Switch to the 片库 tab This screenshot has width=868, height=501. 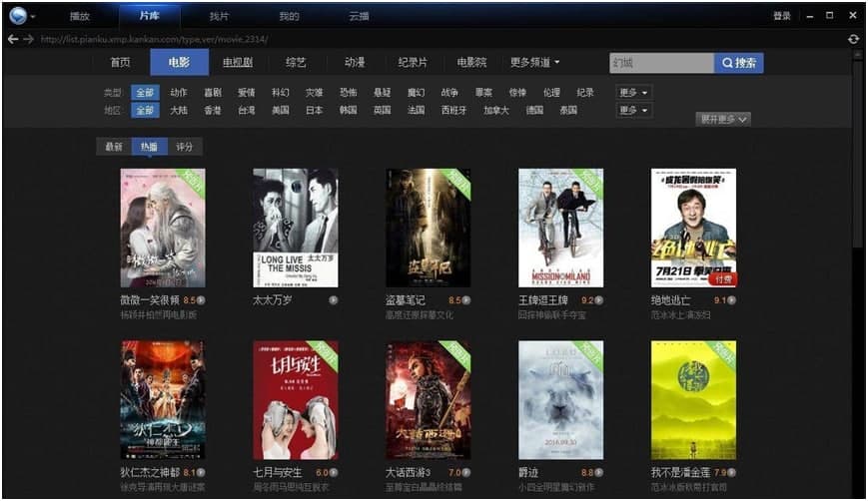pyautogui.click(x=150, y=16)
